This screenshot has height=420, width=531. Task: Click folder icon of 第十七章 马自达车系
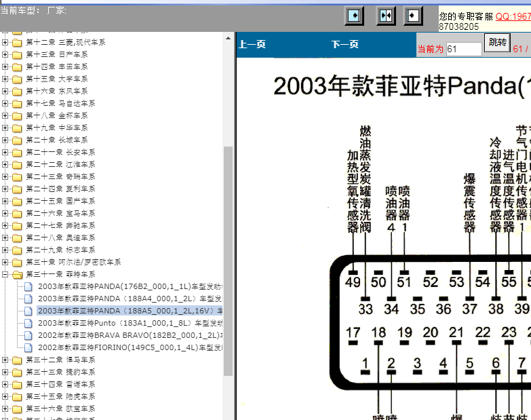coord(17,104)
